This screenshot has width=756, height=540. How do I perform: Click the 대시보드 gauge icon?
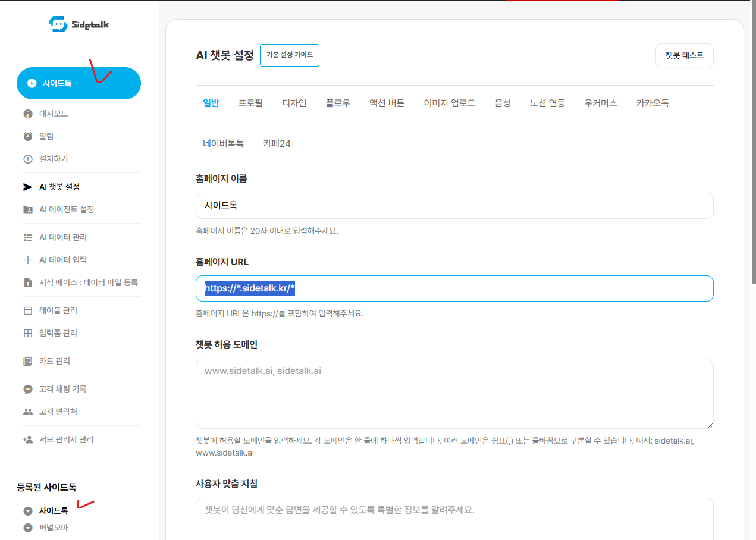[x=28, y=114]
